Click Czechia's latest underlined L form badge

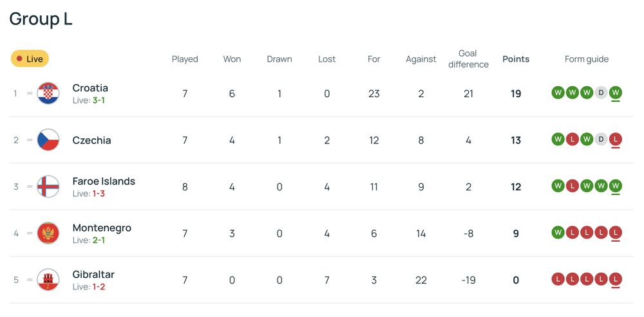616,140
